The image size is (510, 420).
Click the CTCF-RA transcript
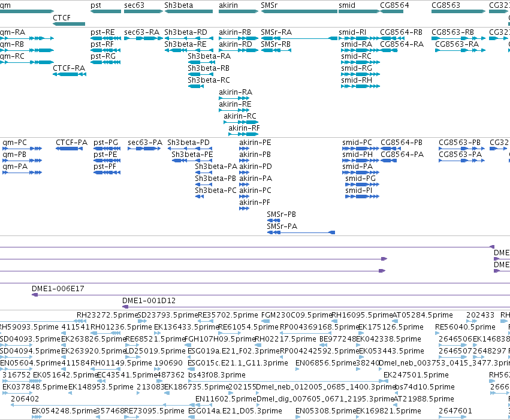(70, 74)
